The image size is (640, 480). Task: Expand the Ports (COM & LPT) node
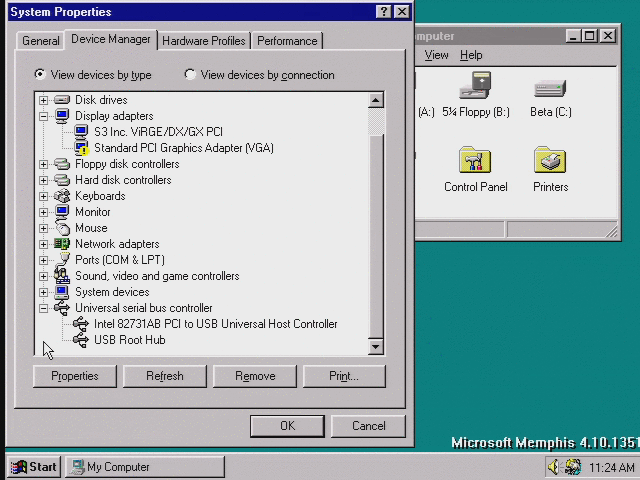[x=43, y=260]
